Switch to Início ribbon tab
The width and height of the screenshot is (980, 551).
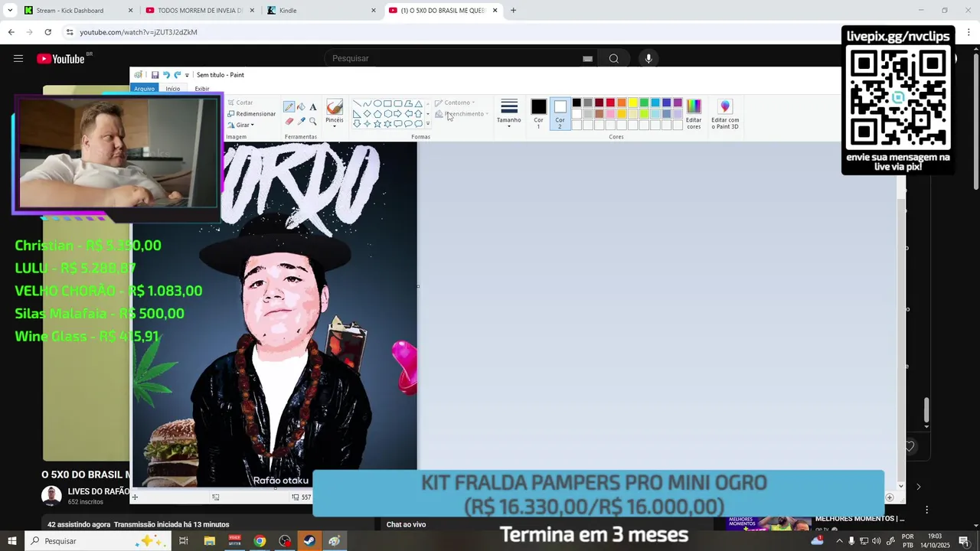tap(173, 89)
